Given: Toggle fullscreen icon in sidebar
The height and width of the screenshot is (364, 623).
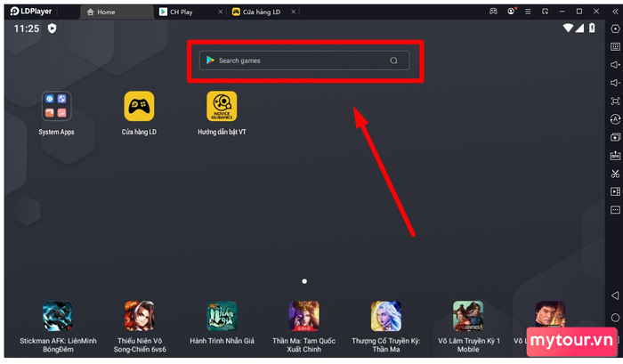Looking at the screenshot, I should tap(615, 101).
